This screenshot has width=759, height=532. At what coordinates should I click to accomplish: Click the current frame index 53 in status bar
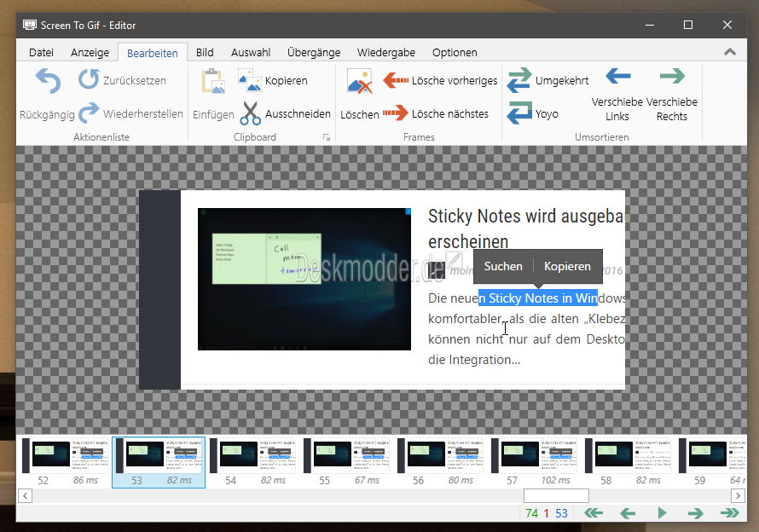tap(561, 513)
